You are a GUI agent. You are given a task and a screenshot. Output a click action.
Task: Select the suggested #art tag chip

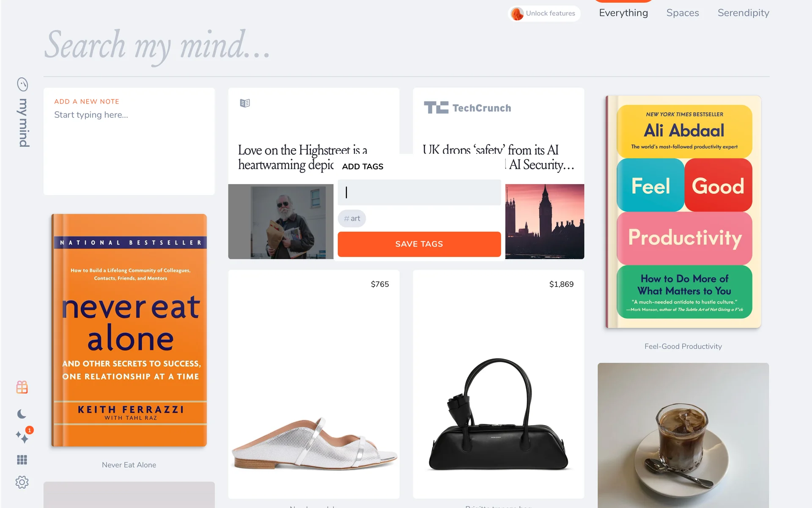pyautogui.click(x=352, y=218)
